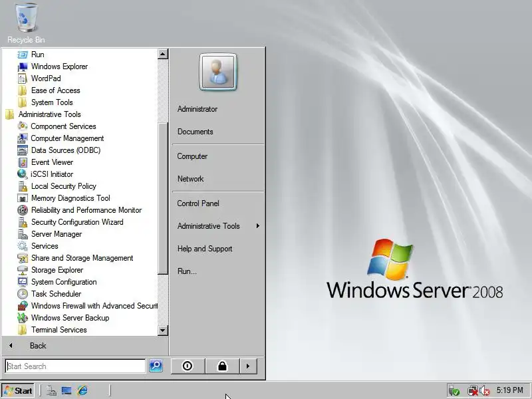Click the Event Viewer icon
Screen dimensions: 532x399
[23, 162]
